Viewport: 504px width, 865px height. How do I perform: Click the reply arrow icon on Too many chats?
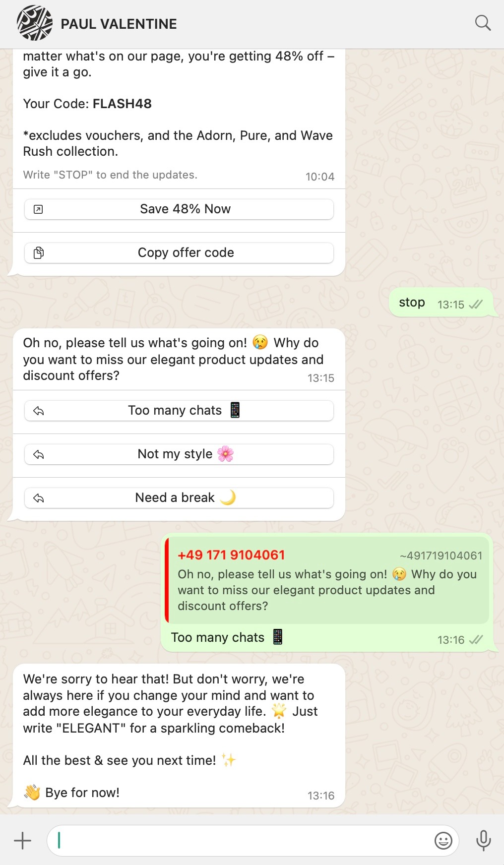pyautogui.click(x=39, y=411)
